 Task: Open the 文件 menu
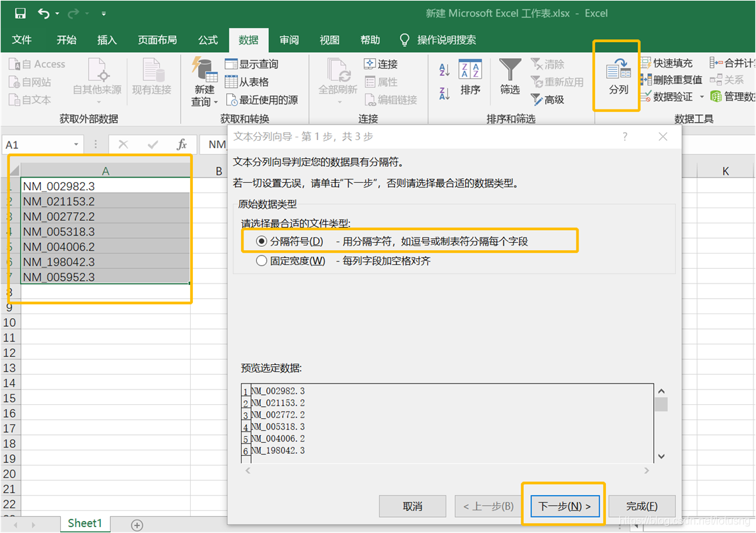[x=22, y=40]
